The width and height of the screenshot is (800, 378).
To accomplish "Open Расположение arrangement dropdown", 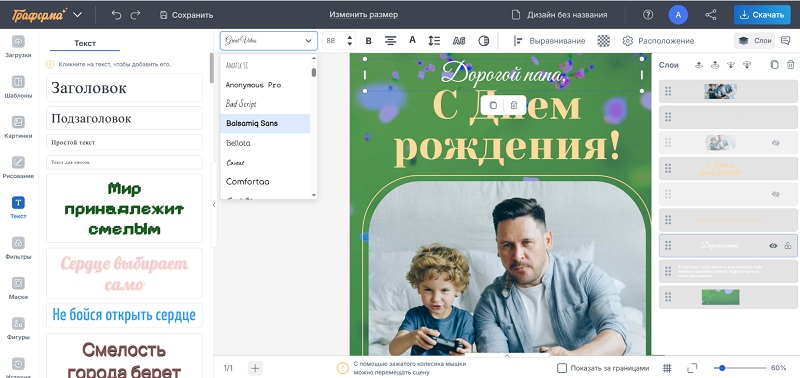I will point(658,41).
